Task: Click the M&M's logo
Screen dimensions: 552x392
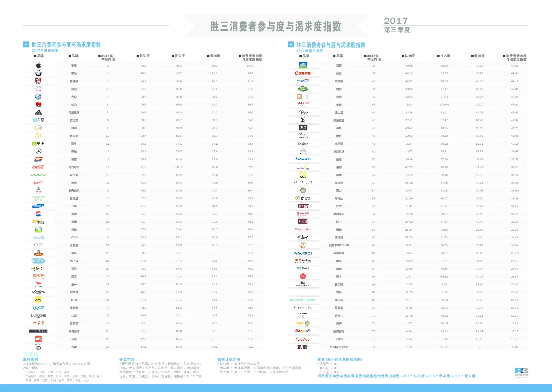Action: [303, 347]
